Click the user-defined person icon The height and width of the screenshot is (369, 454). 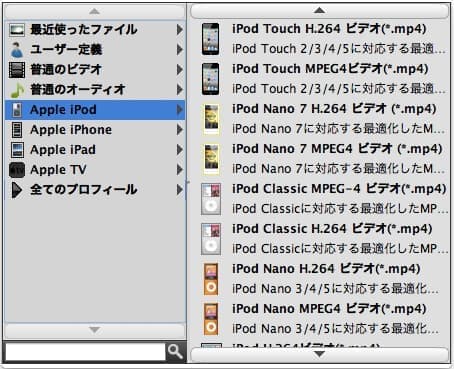click(17, 50)
